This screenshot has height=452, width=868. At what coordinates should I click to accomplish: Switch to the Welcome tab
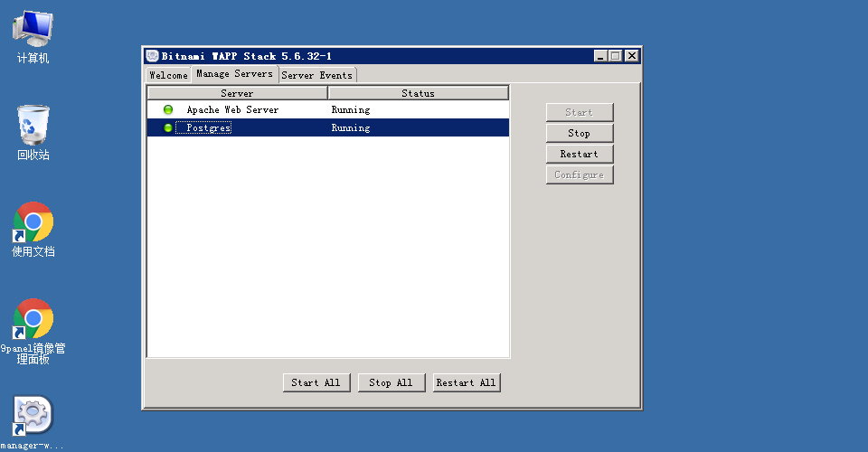pyautogui.click(x=168, y=75)
